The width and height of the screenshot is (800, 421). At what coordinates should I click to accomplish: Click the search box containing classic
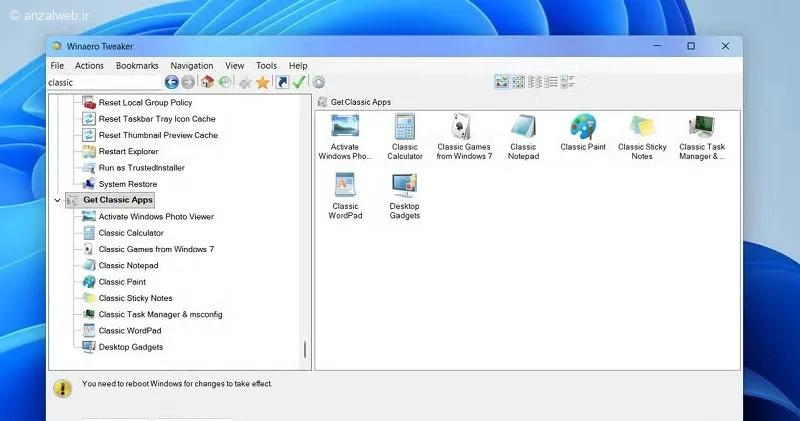point(105,83)
